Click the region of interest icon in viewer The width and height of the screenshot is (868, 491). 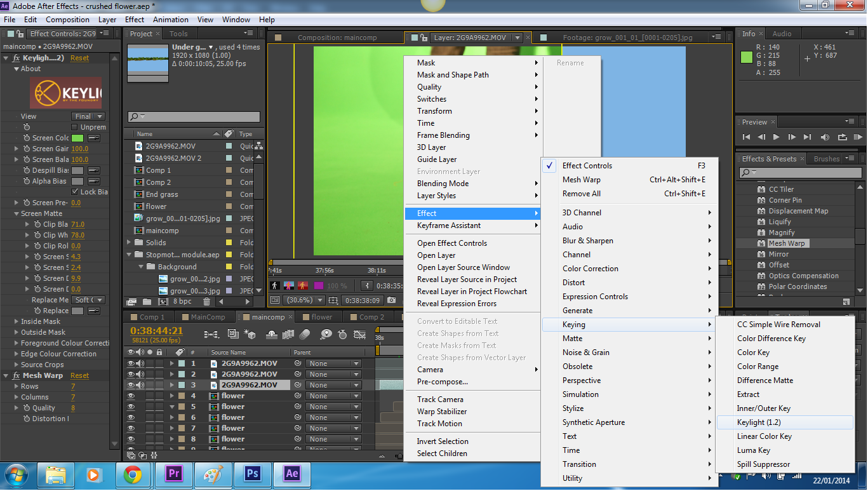(333, 300)
